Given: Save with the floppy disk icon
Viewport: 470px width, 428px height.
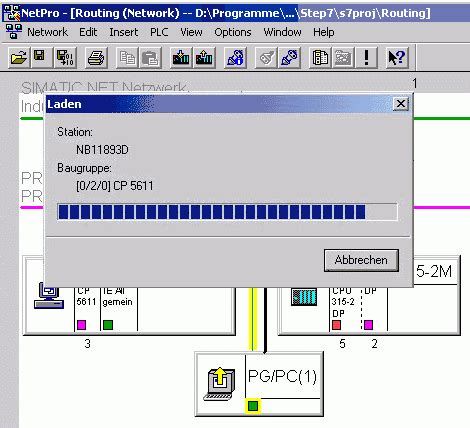Looking at the screenshot, I should click(x=41, y=58).
